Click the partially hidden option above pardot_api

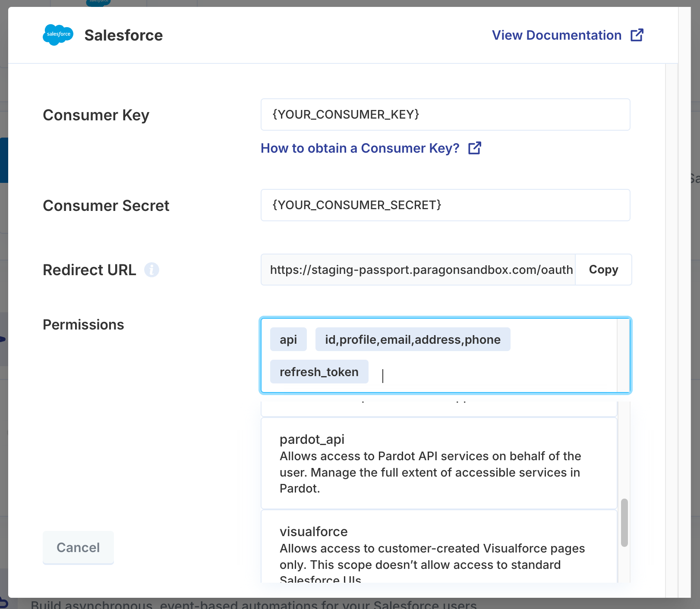[x=439, y=408]
